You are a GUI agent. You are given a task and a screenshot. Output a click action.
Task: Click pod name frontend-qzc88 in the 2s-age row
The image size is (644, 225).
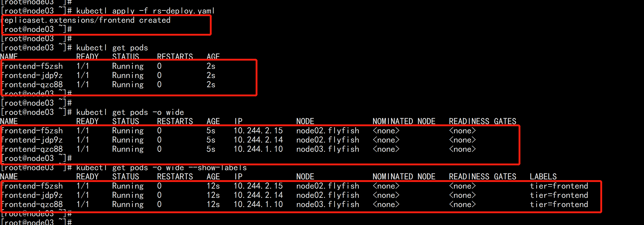point(32,85)
